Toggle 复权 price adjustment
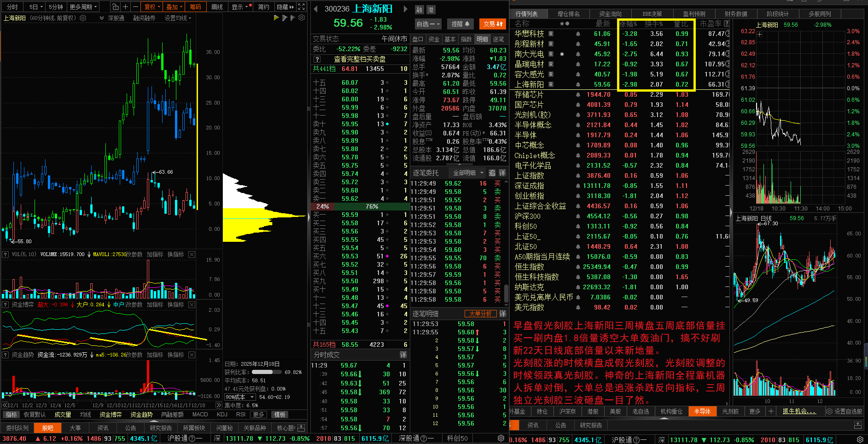The image size is (868, 444). tap(152, 7)
